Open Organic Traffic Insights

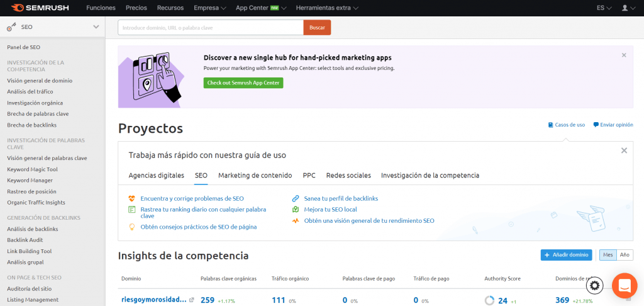(36, 202)
